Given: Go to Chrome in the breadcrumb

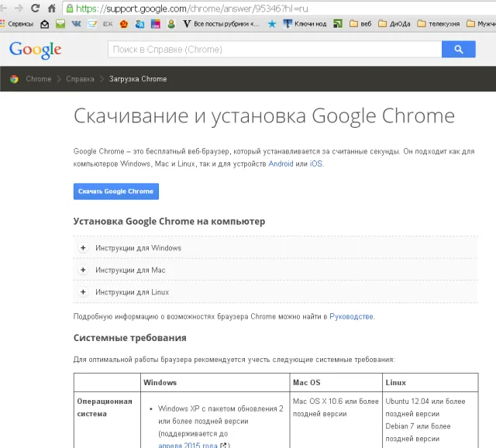Looking at the screenshot, I should (39, 79).
